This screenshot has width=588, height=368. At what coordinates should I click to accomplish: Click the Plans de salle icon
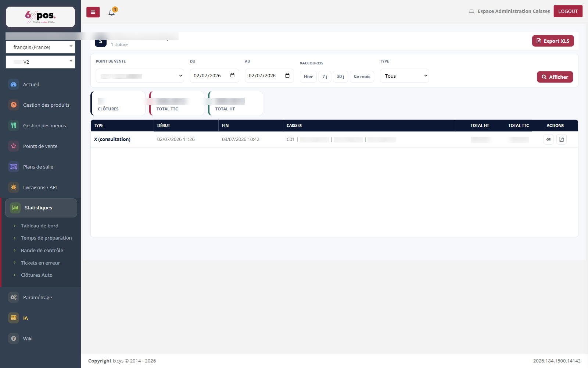14,167
